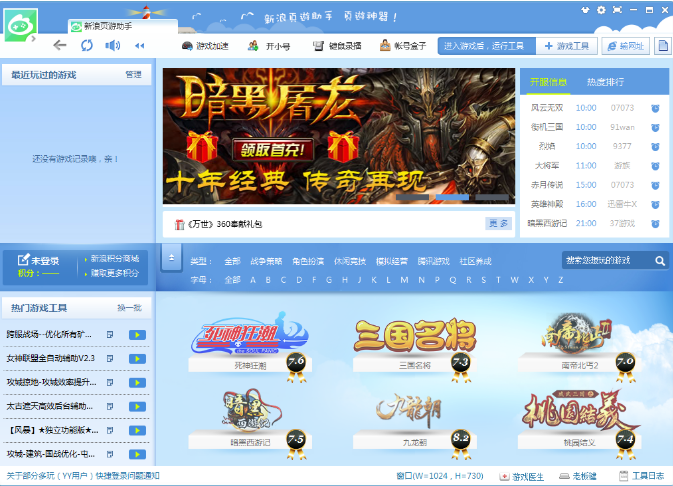Set alarm reminder for 街机三国 row
673x486 pixels.
pos(655,128)
